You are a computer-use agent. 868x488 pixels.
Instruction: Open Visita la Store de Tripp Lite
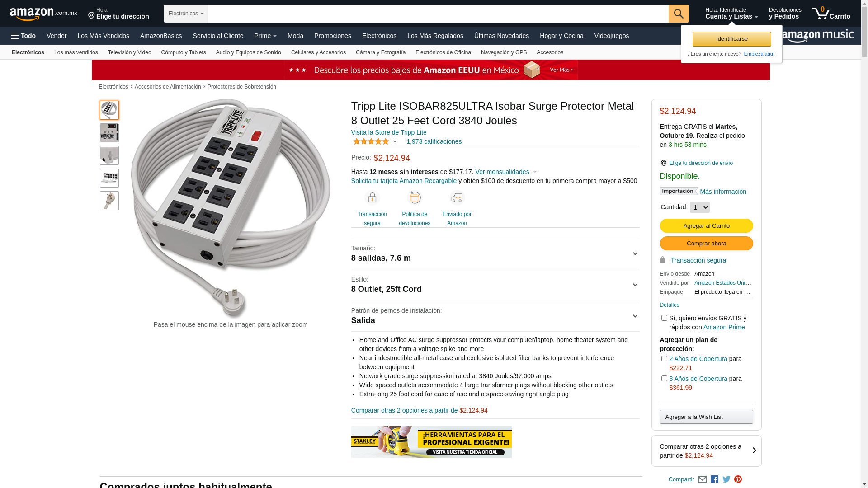click(389, 132)
